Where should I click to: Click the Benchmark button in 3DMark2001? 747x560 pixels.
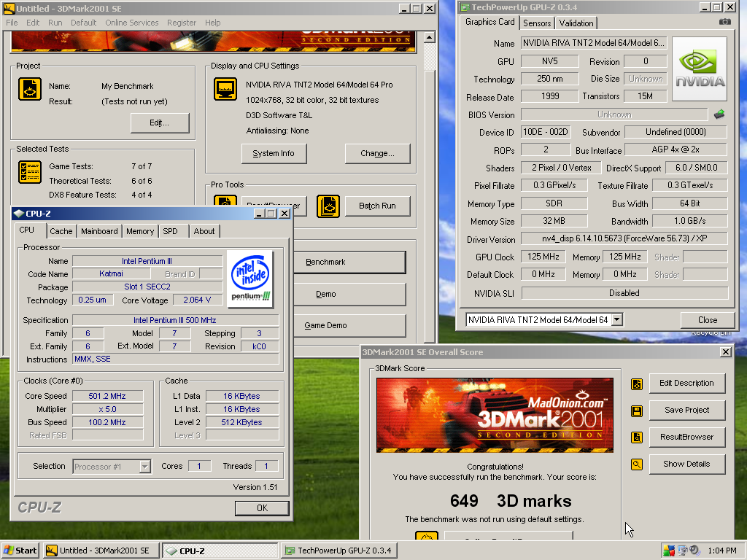click(x=349, y=262)
